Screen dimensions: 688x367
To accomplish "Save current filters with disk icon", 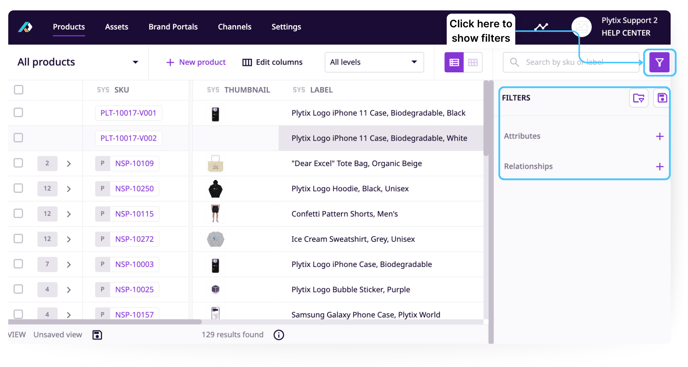I will tap(662, 98).
